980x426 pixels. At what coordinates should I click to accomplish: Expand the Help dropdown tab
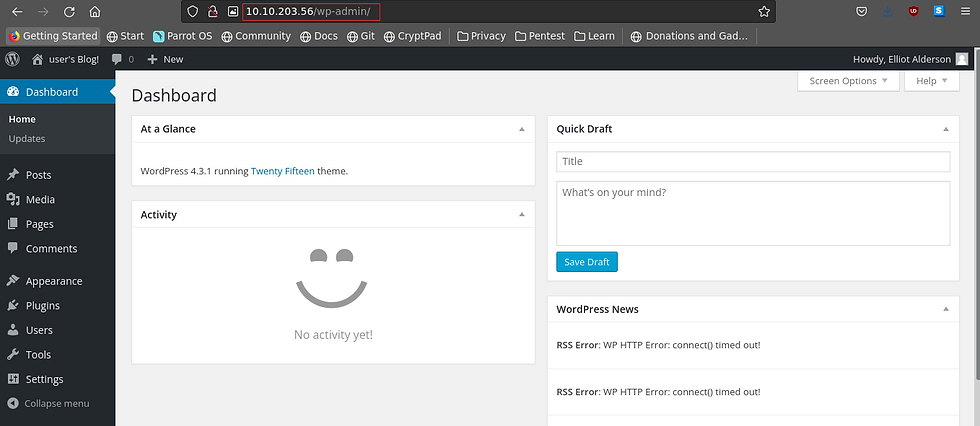click(x=931, y=81)
